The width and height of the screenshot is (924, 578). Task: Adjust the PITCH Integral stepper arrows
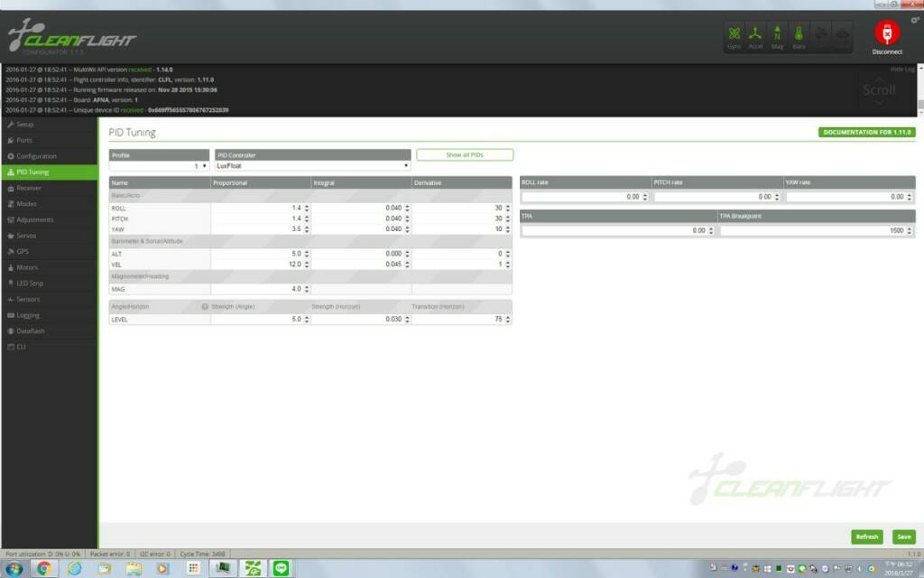click(407, 219)
